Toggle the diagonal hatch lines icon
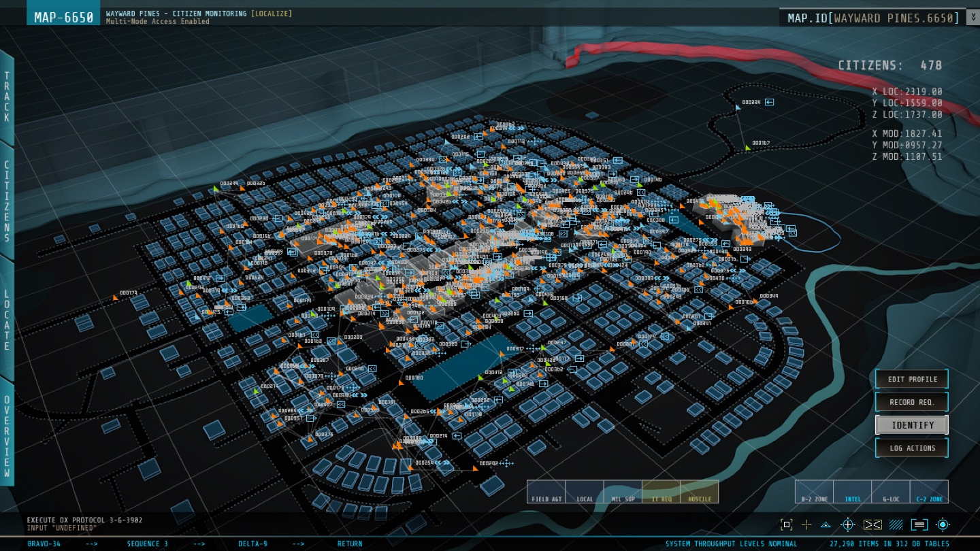This screenshot has height=551, width=980. coord(896,524)
